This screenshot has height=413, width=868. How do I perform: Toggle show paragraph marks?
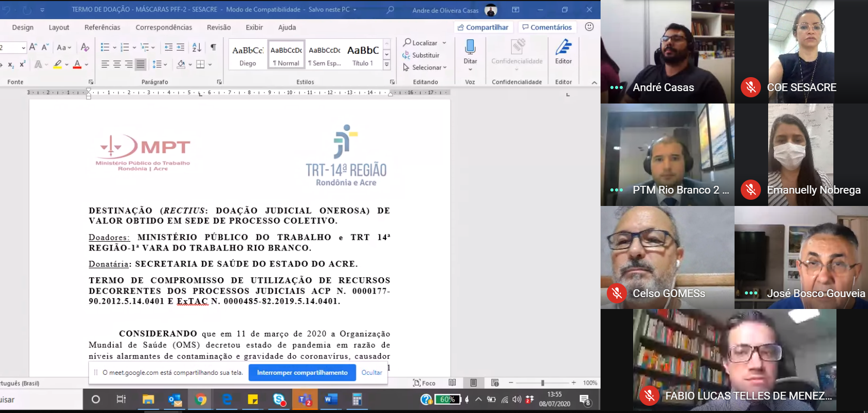click(x=213, y=47)
